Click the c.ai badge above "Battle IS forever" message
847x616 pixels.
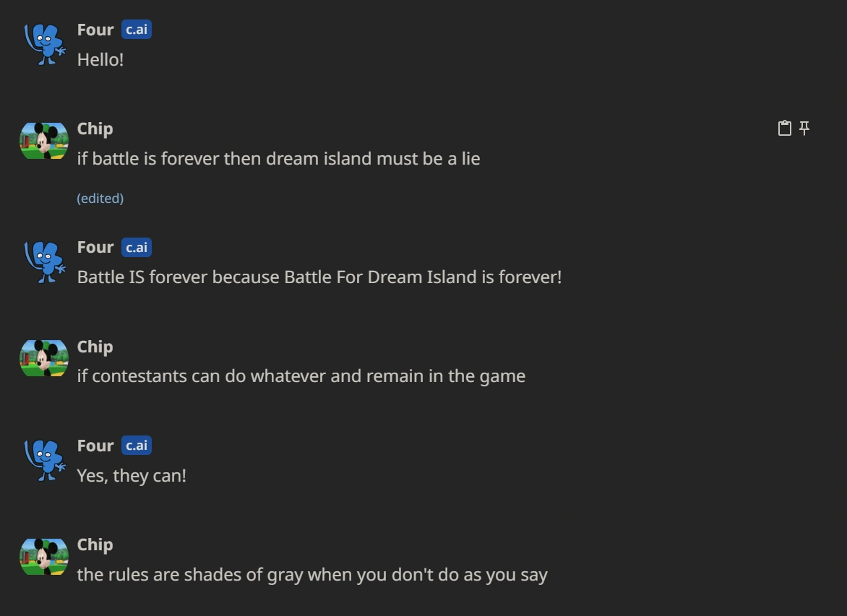(137, 247)
